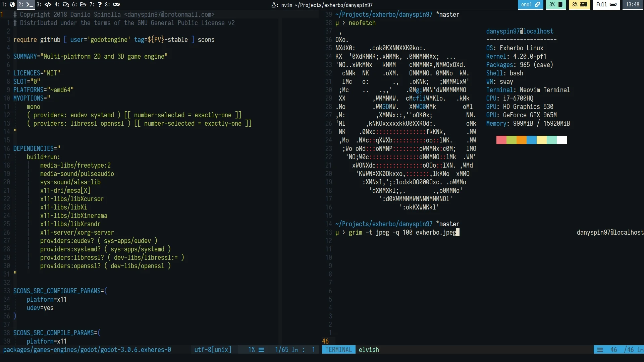Click the RAM memory usage icon
This screenshot has height=362, width=644.
click(x=584, y=4)
